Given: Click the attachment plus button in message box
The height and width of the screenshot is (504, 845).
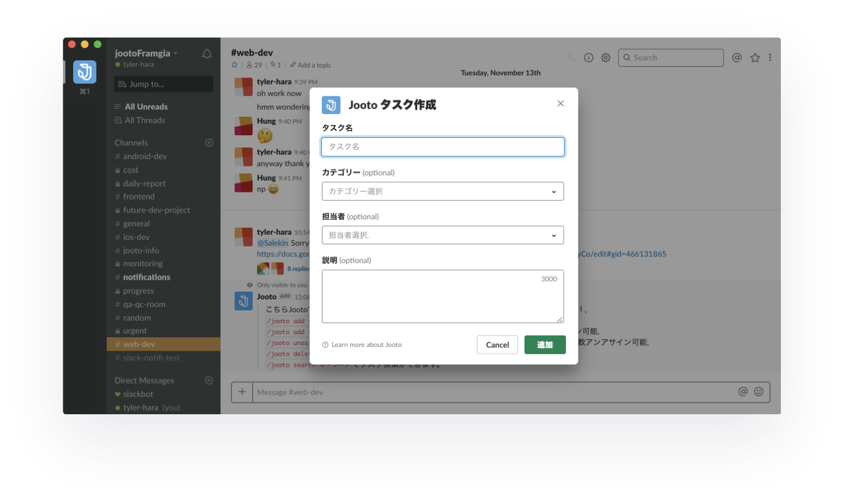Looking at the screenshot, I should 242,392.
